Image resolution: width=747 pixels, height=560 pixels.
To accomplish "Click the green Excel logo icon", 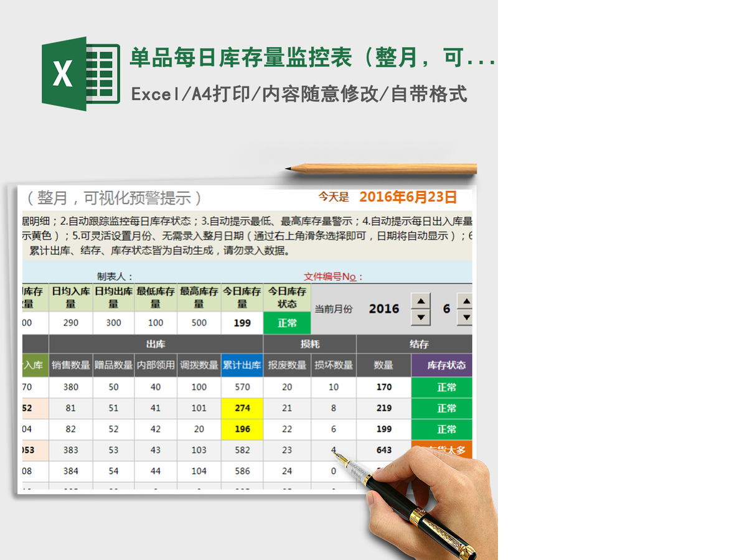I will tap(81, 73).
